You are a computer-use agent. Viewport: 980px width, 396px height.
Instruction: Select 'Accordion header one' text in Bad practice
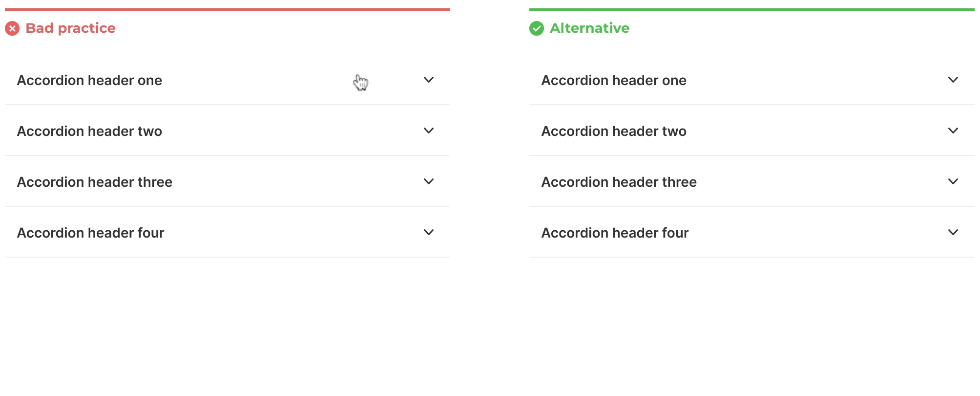click(x=89, y=80)
